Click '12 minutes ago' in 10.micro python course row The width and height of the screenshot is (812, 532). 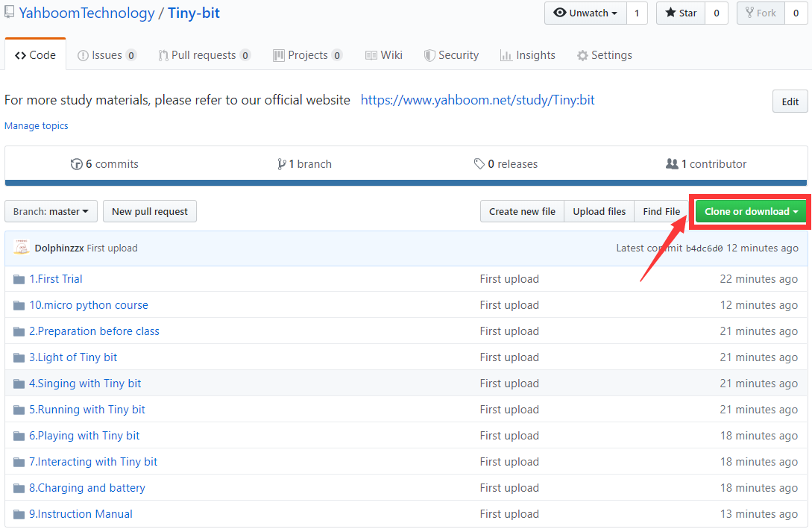pyautogui.click(x=758, y=305)
